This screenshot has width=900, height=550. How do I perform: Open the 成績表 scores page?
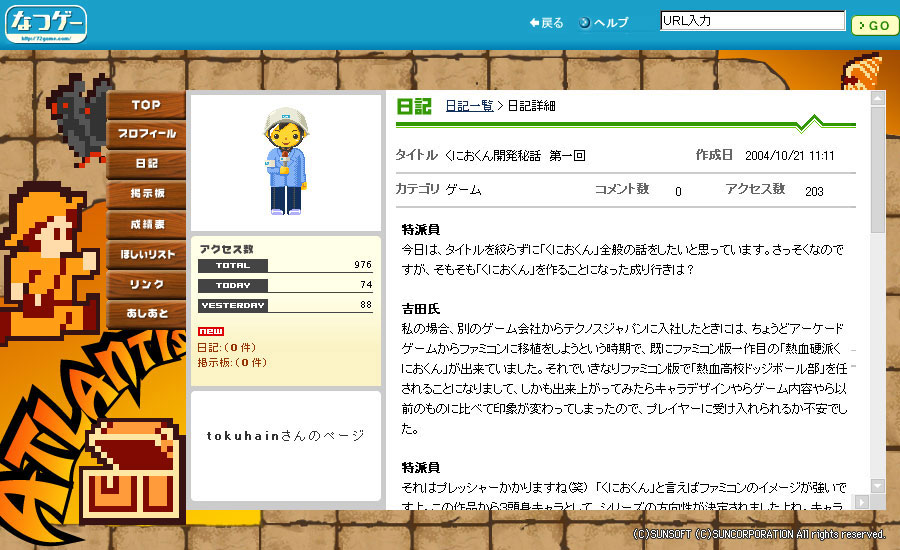[x=146, y=224]
